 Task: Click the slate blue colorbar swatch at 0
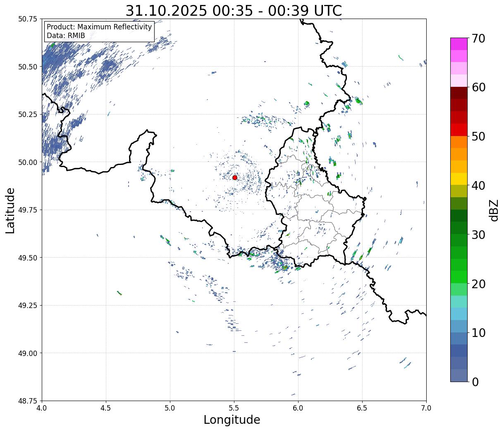459,375
